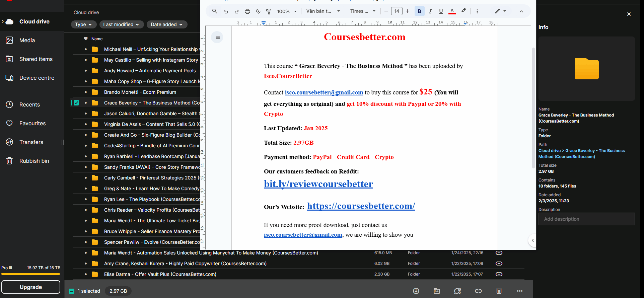Click the red text color button
Viewport: 644px width, 298px height.
pos(452,11)
